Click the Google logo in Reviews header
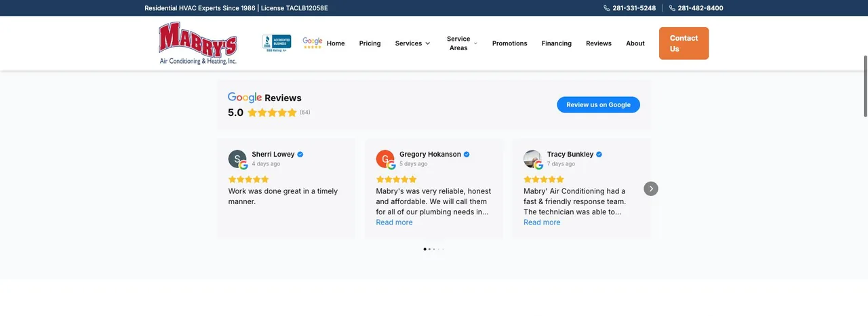Viewport: 868px width, 316px height. click(x=245, y=98)
